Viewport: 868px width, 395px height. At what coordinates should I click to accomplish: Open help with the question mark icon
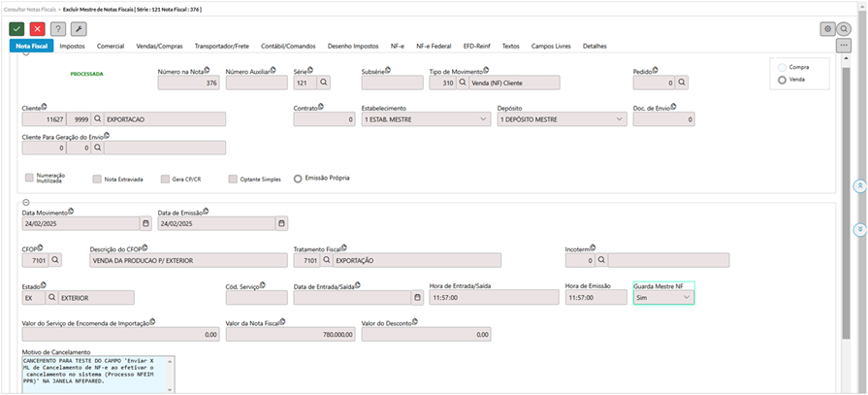pyautogui.click(x=58, y=29)
